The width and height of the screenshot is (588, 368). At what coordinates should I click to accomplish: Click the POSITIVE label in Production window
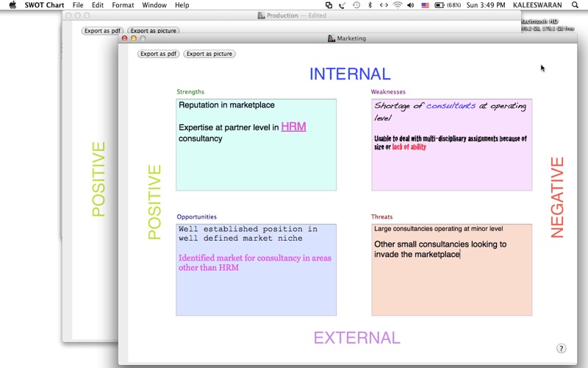pyautogui.click(x=98, y=179)
